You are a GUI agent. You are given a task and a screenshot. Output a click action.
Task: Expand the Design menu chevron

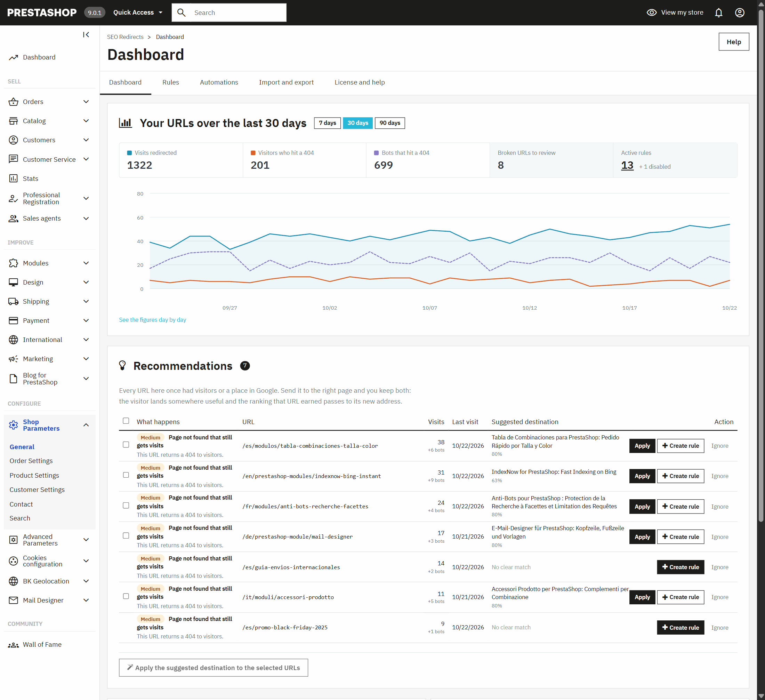[86, 282]
